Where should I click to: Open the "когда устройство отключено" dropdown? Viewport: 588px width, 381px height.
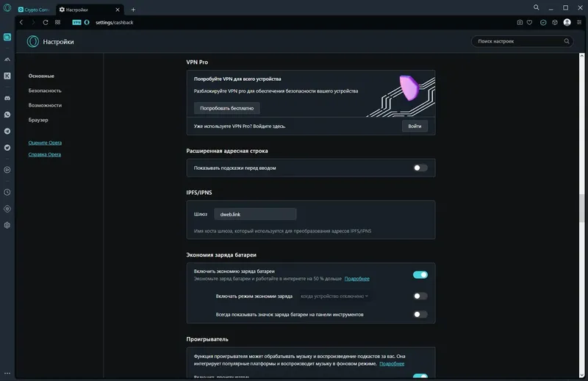coord(334,296)
